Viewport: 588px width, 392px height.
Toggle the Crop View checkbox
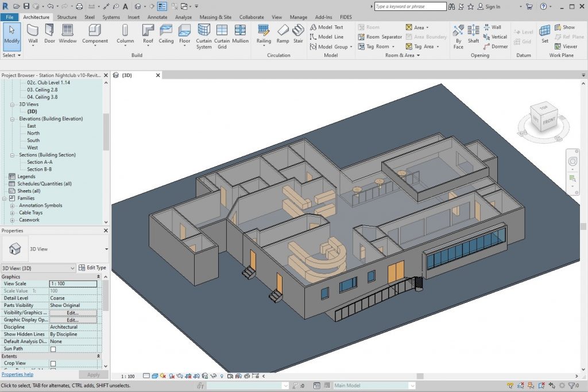pos(53,363)
